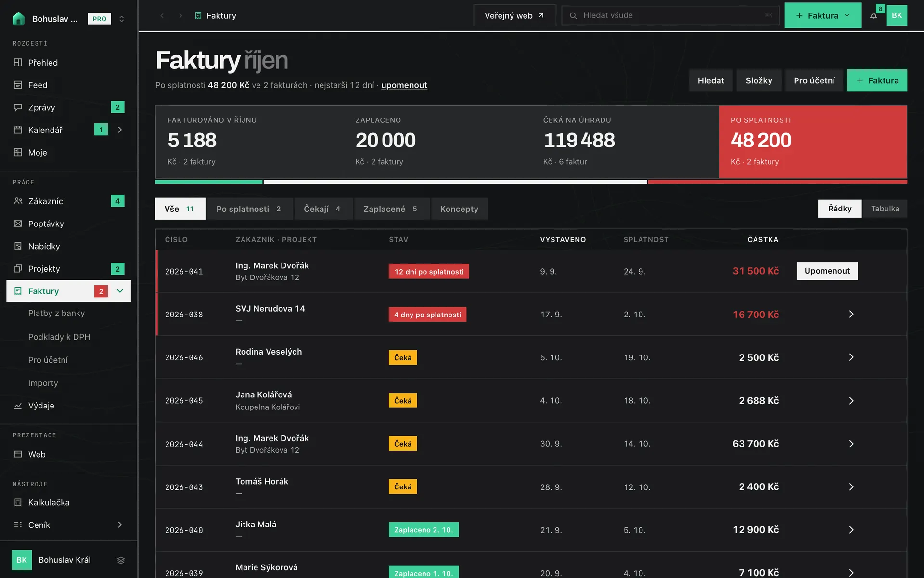Open the BK avatar in top bar
924x578 pixels.
click(897, 15)
